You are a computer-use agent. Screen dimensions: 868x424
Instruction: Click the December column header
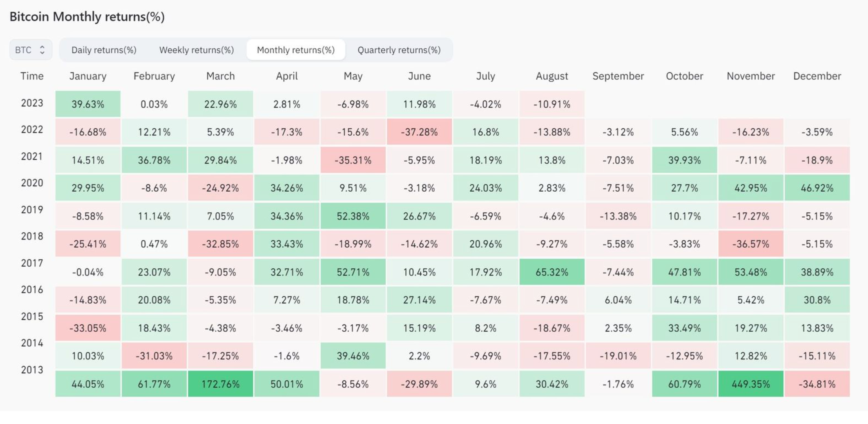(816, 76)
